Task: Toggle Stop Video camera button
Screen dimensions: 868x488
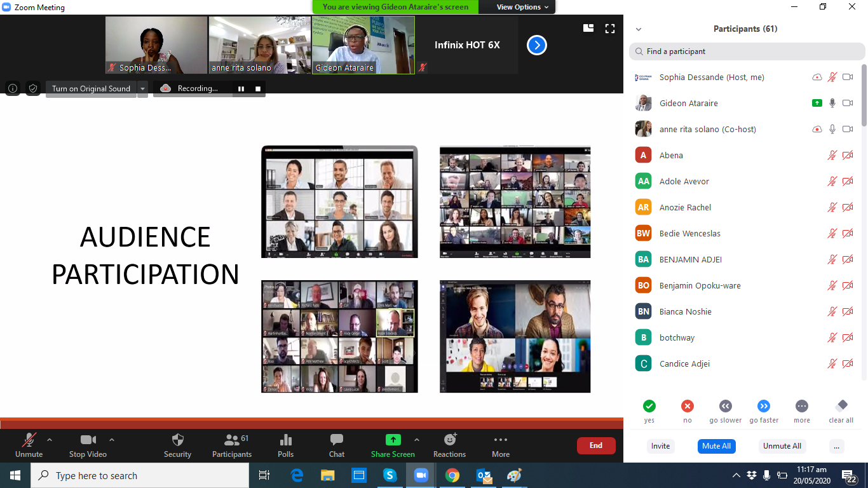Action: point(88,440)
